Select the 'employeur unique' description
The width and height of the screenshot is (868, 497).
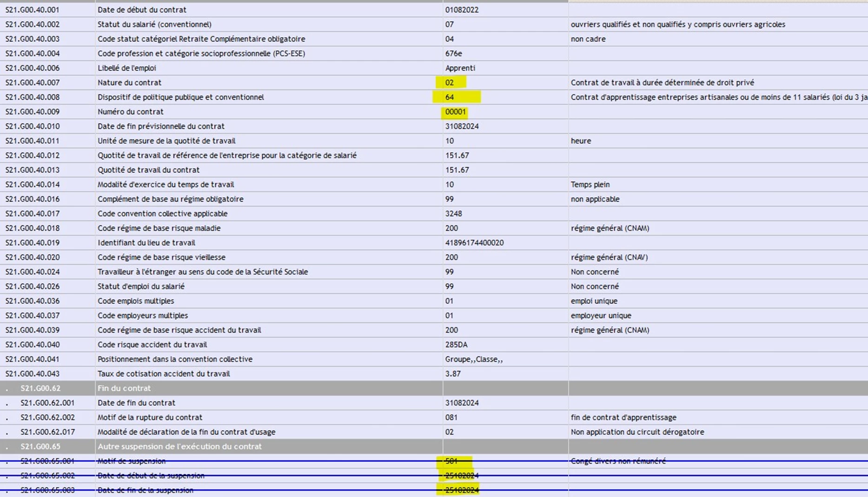[601, 315]
